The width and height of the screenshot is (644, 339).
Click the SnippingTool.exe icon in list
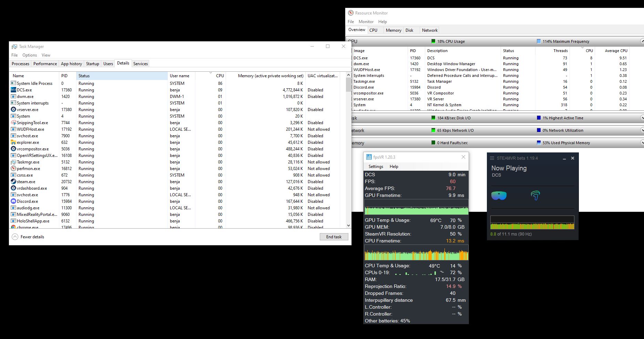click(13, 122)
